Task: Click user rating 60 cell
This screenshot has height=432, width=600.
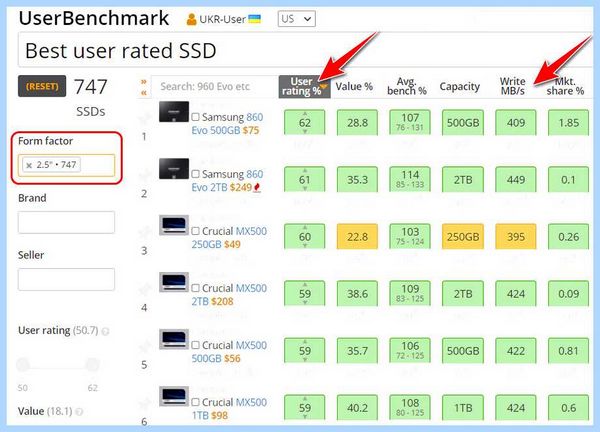Action: [305, 236]
